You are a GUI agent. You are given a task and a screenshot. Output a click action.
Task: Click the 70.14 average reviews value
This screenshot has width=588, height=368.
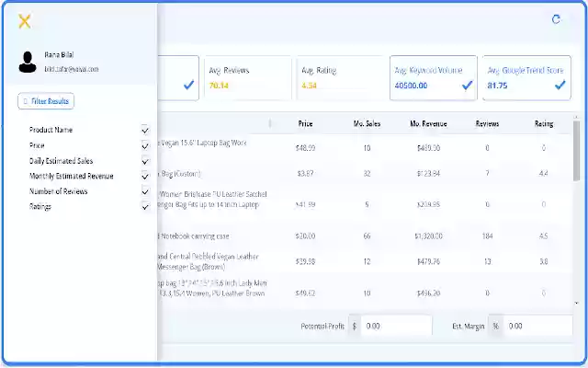tap(219, 86)
